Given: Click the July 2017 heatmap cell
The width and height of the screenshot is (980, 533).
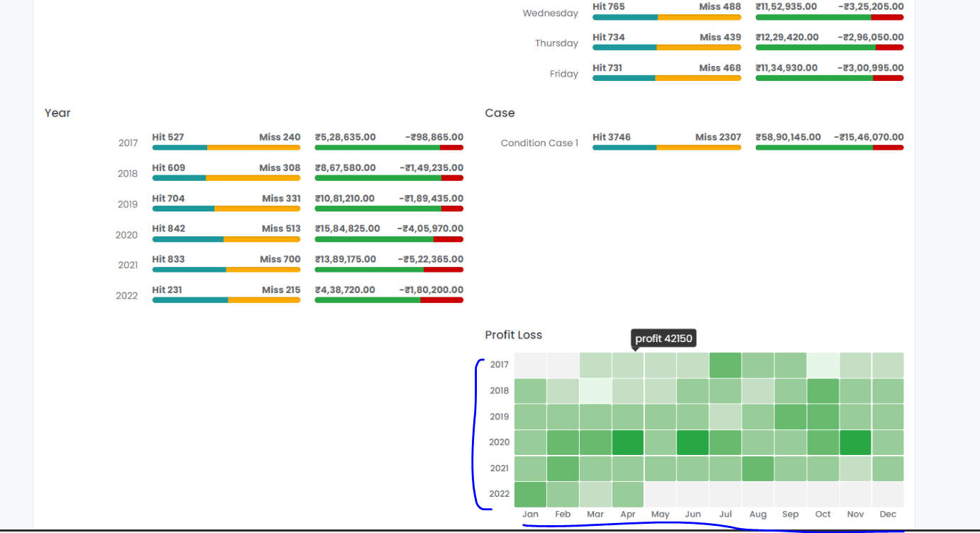Looking at the screenshot, I should 725,365.
